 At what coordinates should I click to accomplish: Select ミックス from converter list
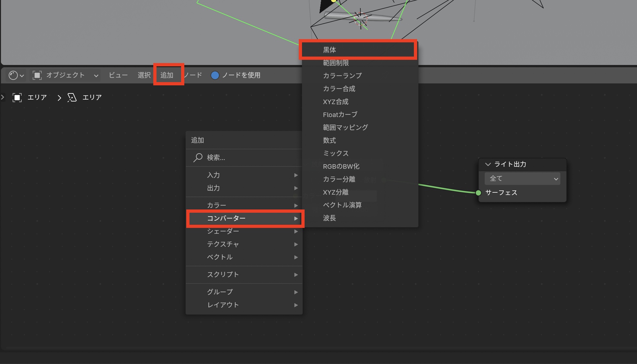pyautogui.click(x=336, y=153)
